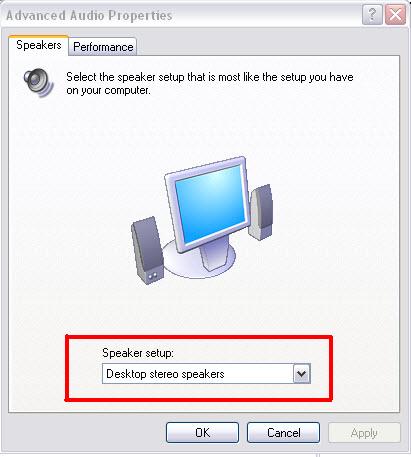The height and width of the screenshot is (457, 411).
Task: Click the instruction text about speaker setup
Action: pos(210,83)
